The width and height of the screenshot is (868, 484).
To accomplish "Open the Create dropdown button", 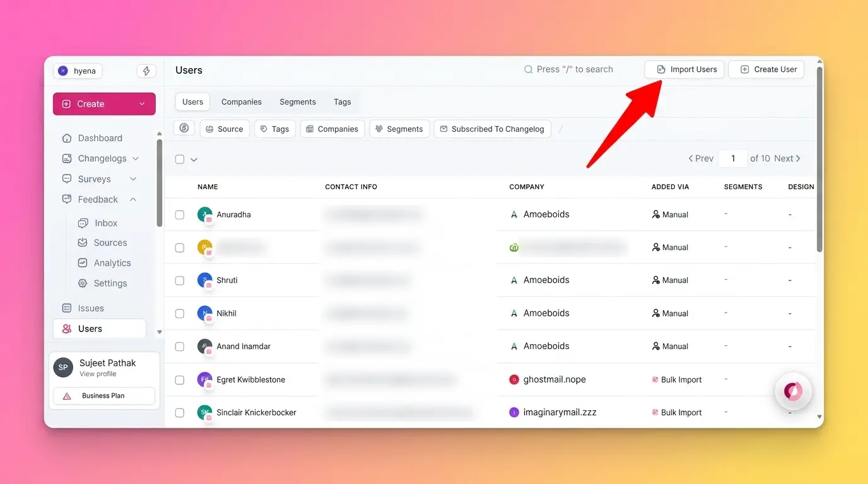I will (104, 104).
